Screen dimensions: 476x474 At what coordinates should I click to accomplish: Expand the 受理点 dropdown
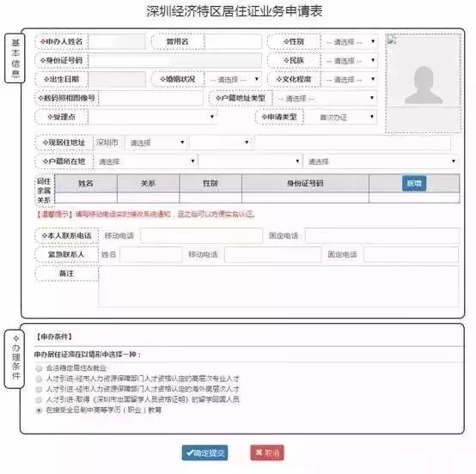tap(153, 117)
